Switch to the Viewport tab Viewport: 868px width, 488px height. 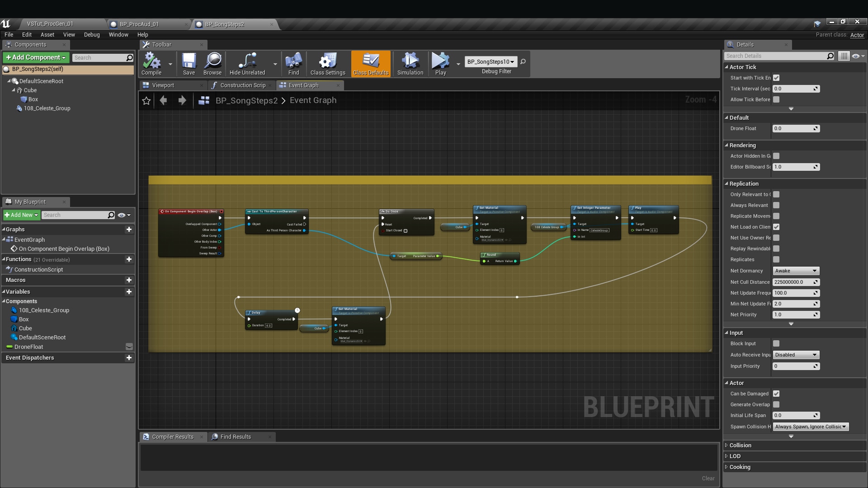click(163, 85)
